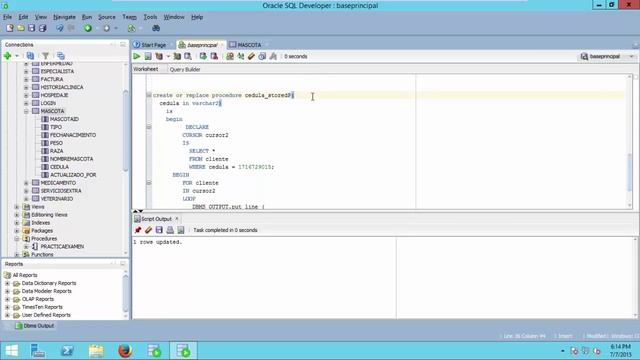This screenshot has height=360, width=640.
Task: Expand the Views folder
Action: pos(17,207)
